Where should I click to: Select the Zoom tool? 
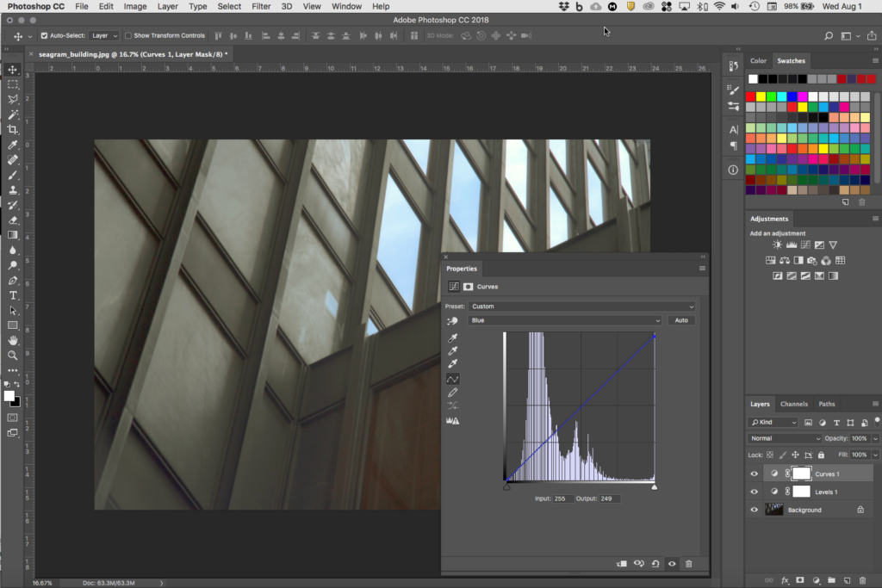click(x=13, y=355)
